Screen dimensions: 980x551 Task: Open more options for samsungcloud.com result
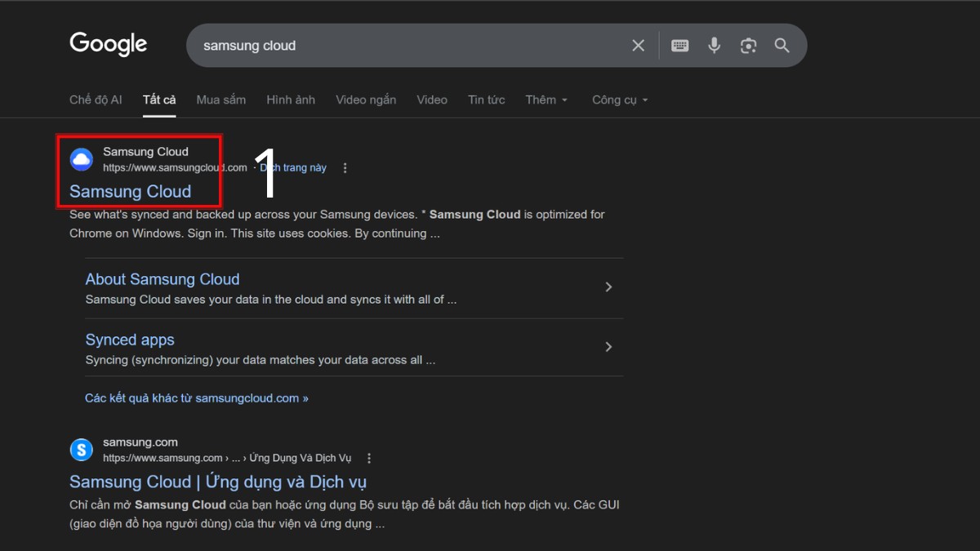(345, 168)
